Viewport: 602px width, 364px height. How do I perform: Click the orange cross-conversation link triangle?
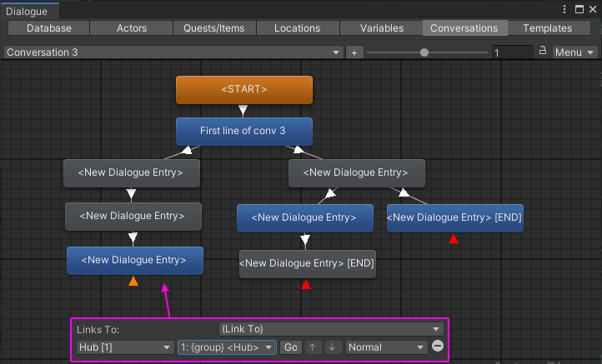coord(133,282)
